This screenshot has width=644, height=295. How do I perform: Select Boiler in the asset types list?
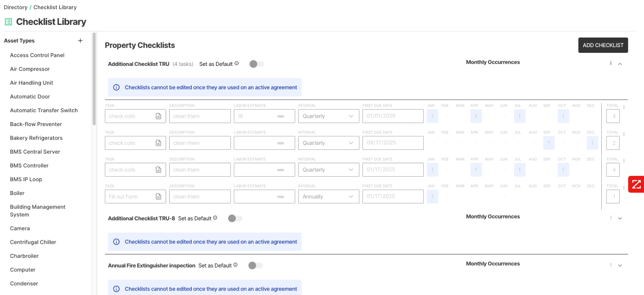(x=17, y=193)
